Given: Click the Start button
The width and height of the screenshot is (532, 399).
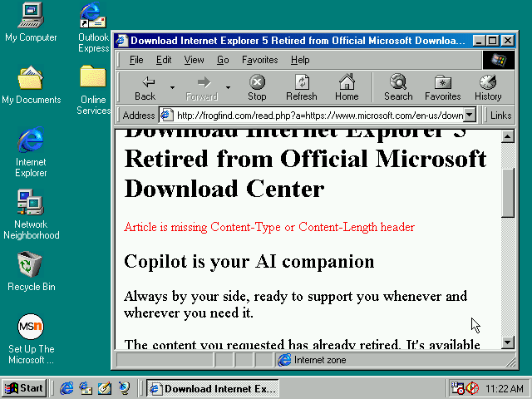Looking at the screenshot, I should click(x=24, y=388).
